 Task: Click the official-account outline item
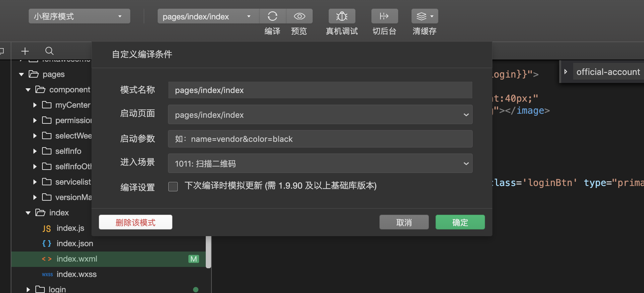pos(608,72)
